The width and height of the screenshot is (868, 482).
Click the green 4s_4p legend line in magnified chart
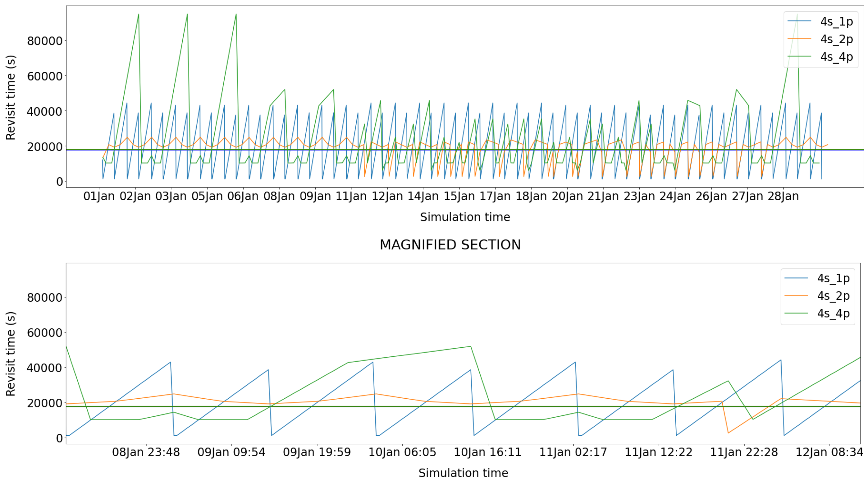pos(796,313)
